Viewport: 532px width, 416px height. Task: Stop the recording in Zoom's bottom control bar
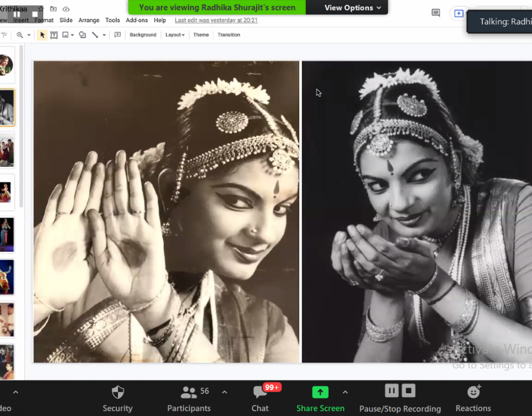[408, 391]
